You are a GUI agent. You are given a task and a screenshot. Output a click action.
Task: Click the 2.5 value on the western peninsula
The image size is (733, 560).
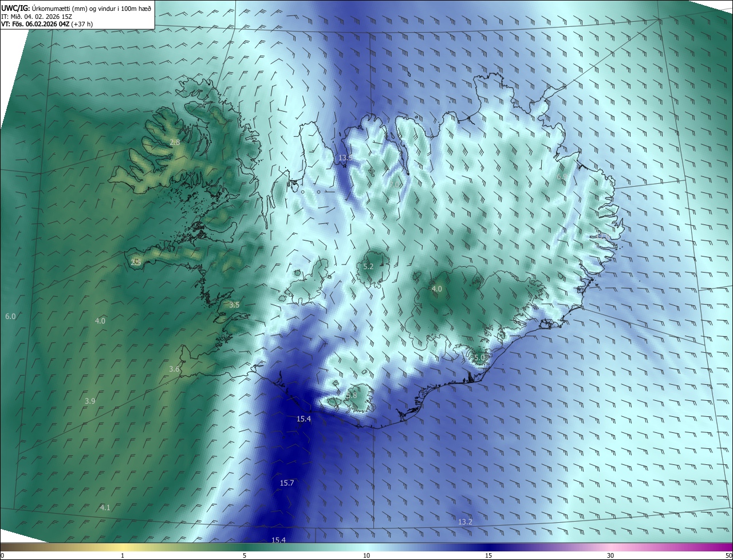coord(136,262)
